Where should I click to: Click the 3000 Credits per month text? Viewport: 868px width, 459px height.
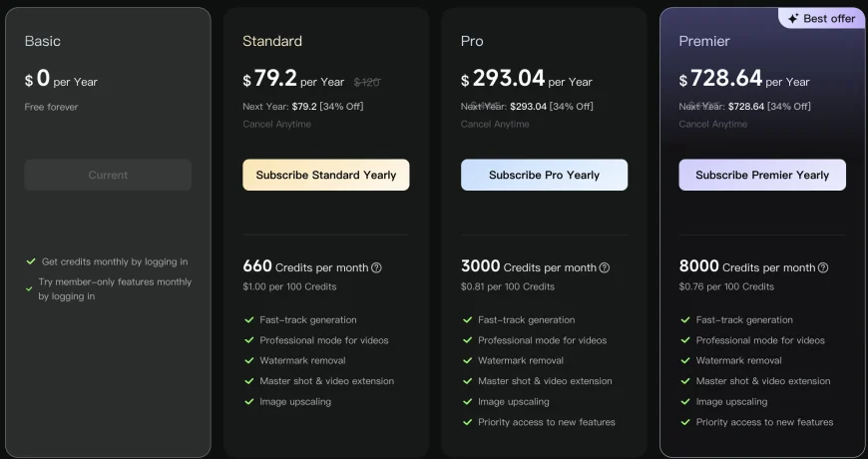(529, 266)
